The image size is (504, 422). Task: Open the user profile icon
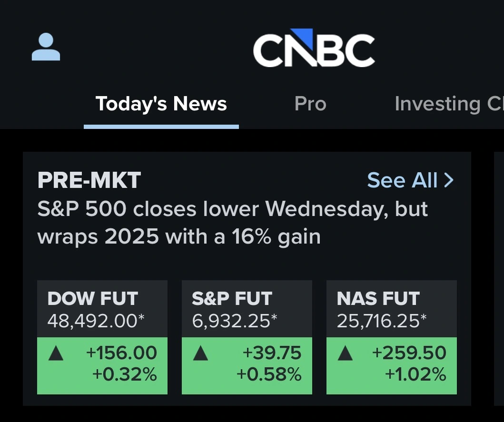[46, 47]
